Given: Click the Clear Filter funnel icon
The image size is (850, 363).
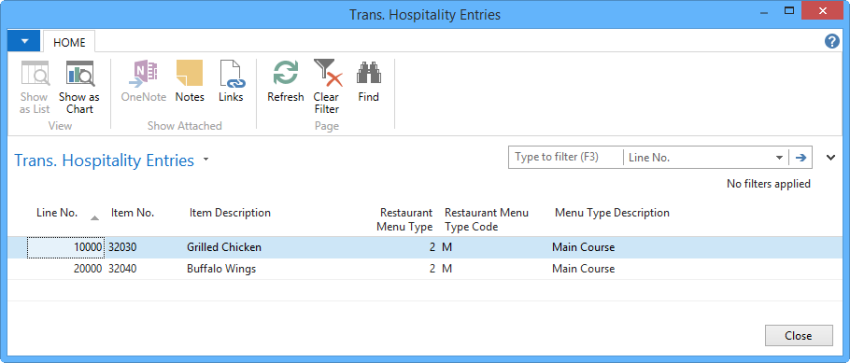Looking at the screenshot, I should (327, 74).
